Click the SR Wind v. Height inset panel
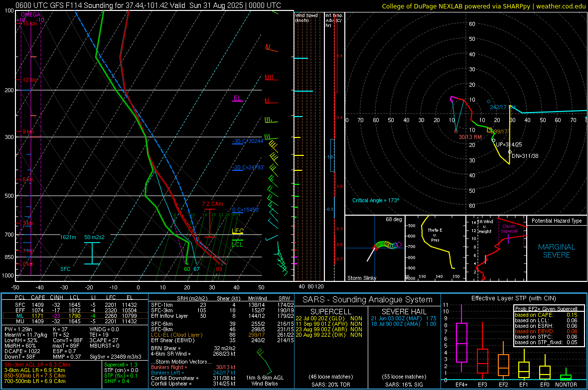The width and height of the screenshot is (588, 390). point(496,248)
